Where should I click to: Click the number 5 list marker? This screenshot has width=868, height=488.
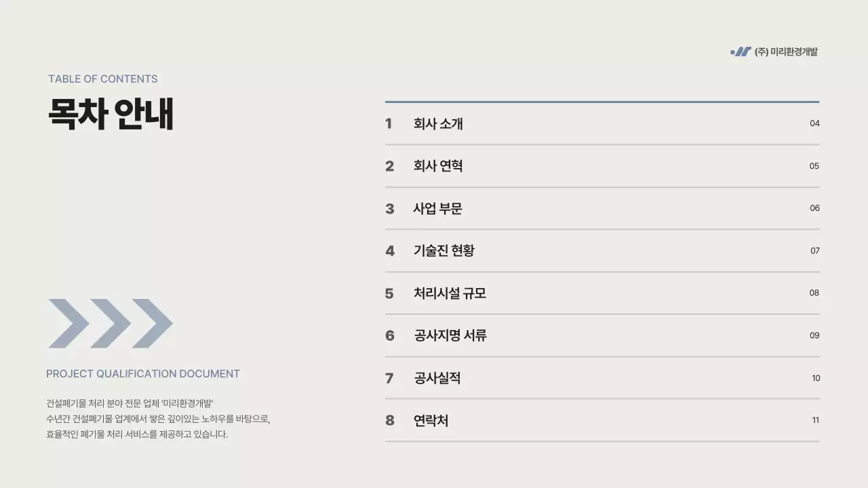click(389, 293)
